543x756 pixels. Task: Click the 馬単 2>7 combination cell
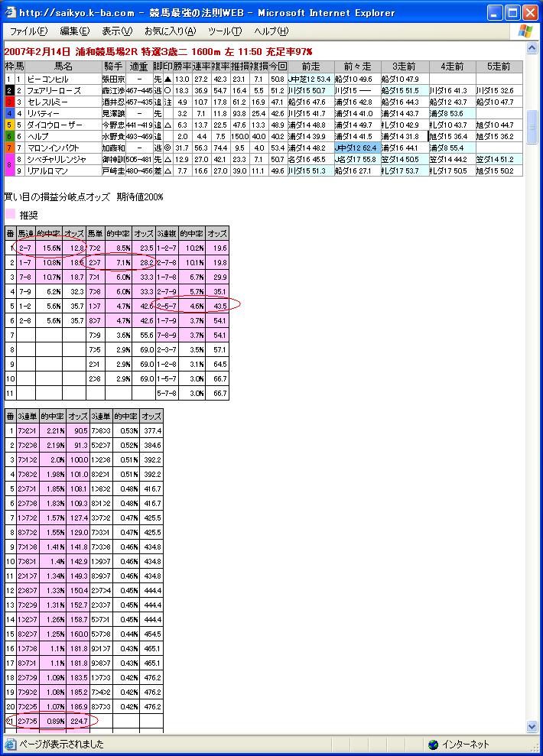click(x=95, y=262)
